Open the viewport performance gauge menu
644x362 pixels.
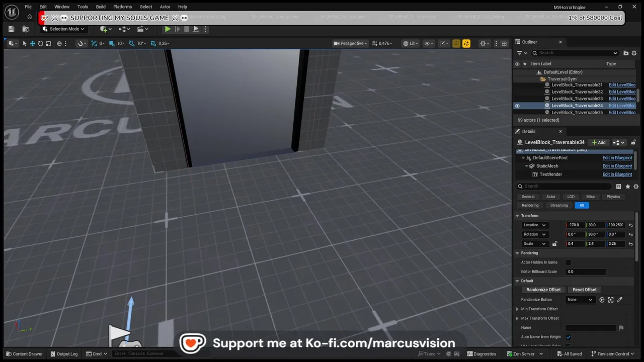click(444, 43)
